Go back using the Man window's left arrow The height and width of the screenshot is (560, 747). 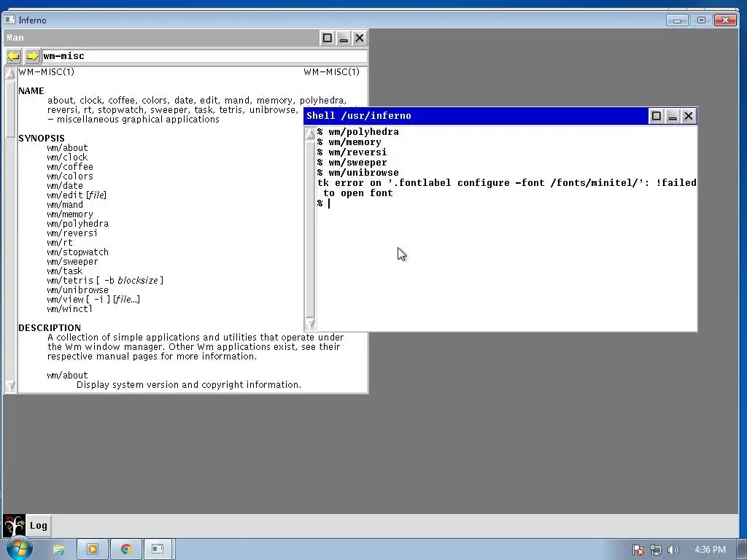click(13, 56)
